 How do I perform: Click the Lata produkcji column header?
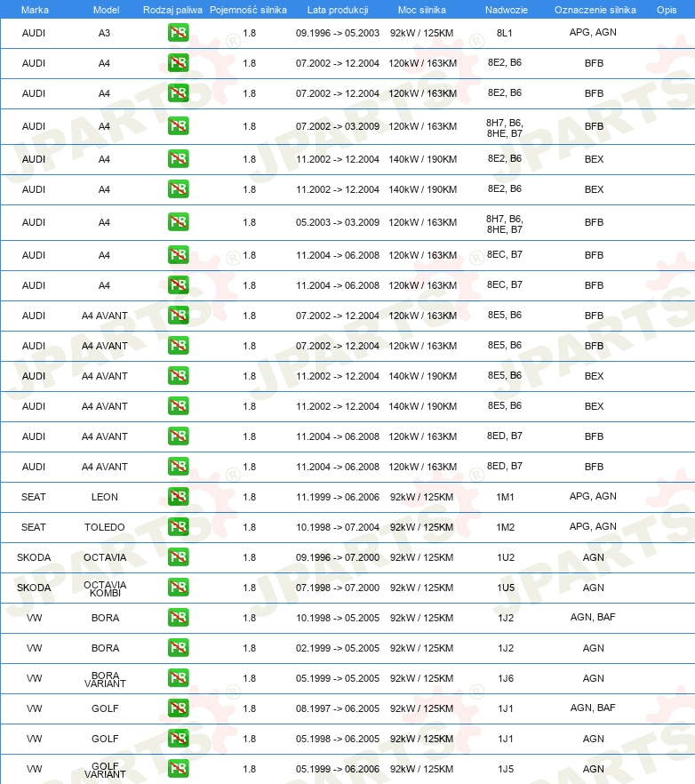pyautogui.click(x=338, y=10)
